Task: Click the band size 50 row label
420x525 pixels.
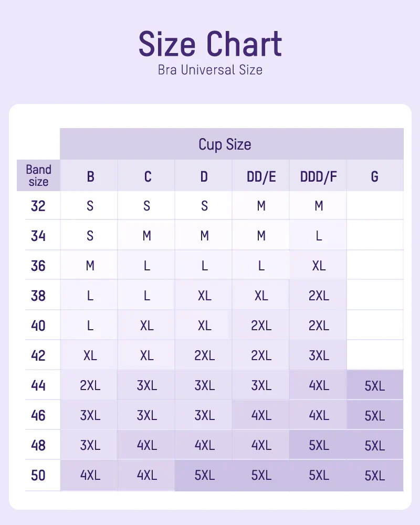Action: (x=38, y=476)
